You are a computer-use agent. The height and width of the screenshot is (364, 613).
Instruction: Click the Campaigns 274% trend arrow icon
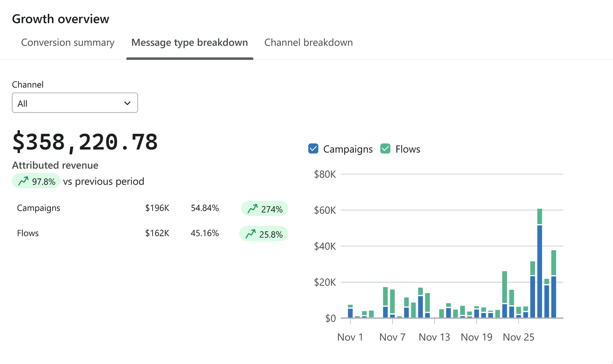pyautogui.click(x=252, y=209)
